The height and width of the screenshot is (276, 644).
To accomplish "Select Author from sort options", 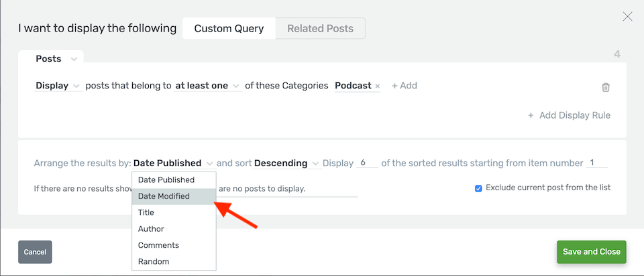I will click(x=151, y=229).
